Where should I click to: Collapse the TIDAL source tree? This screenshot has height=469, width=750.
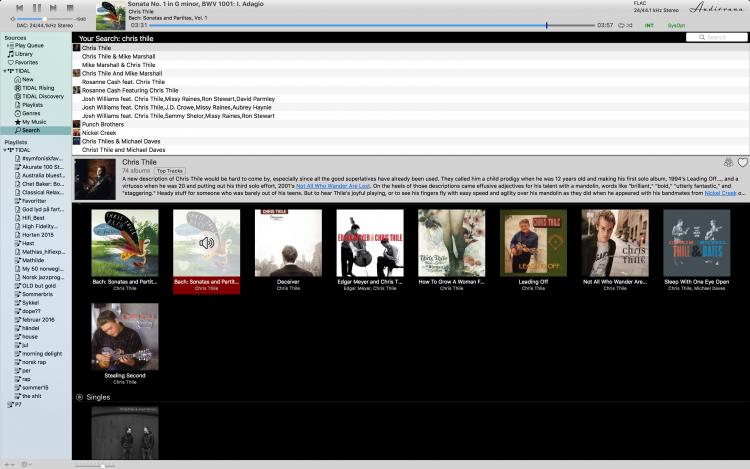(5, 71)
